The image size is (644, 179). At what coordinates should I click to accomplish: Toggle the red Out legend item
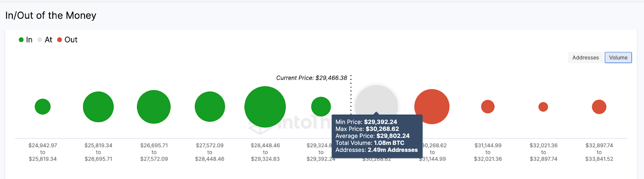click(67, 40)
